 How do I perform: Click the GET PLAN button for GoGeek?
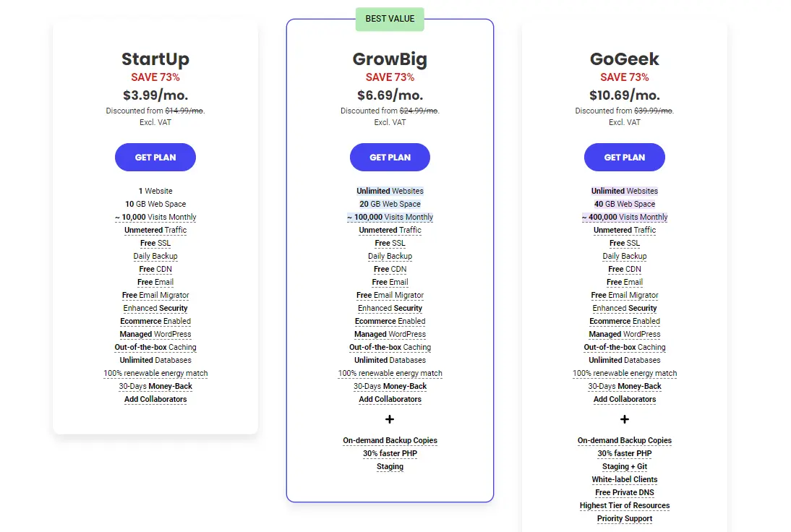pyautogui.click(x=624, y=157)
